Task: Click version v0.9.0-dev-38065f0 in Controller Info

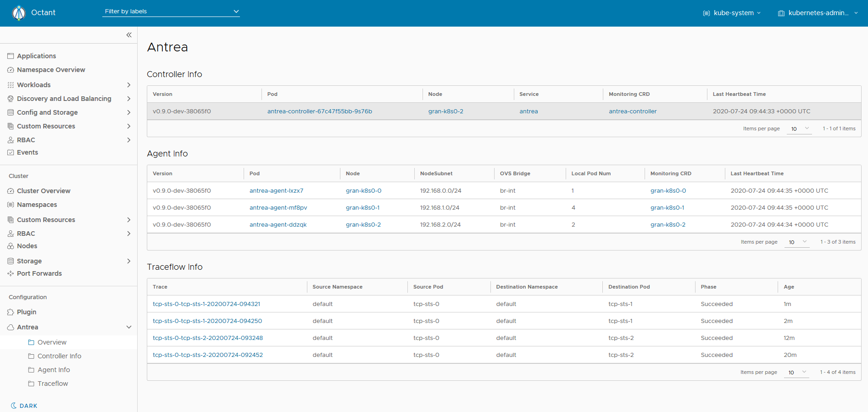Action: coord(182,111)
